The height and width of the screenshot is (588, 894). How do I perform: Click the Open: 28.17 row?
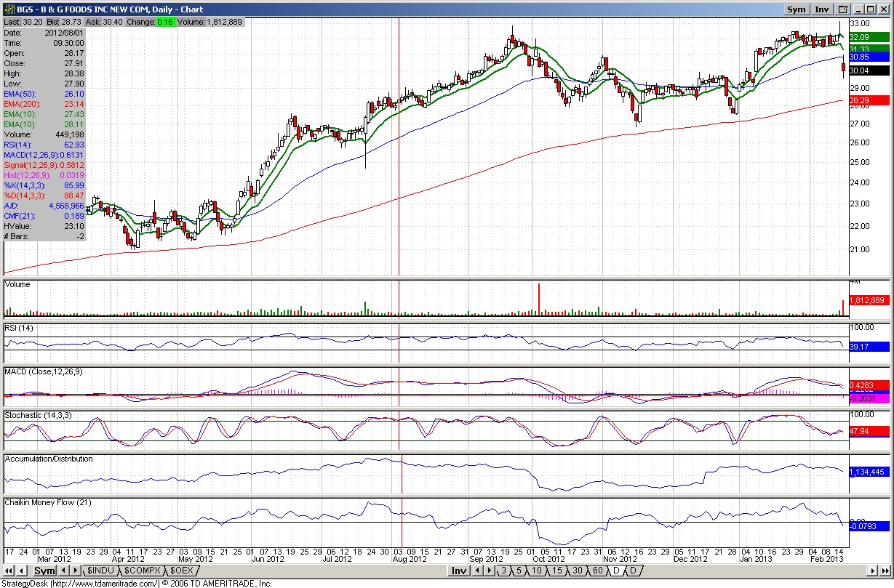(44, 53)
